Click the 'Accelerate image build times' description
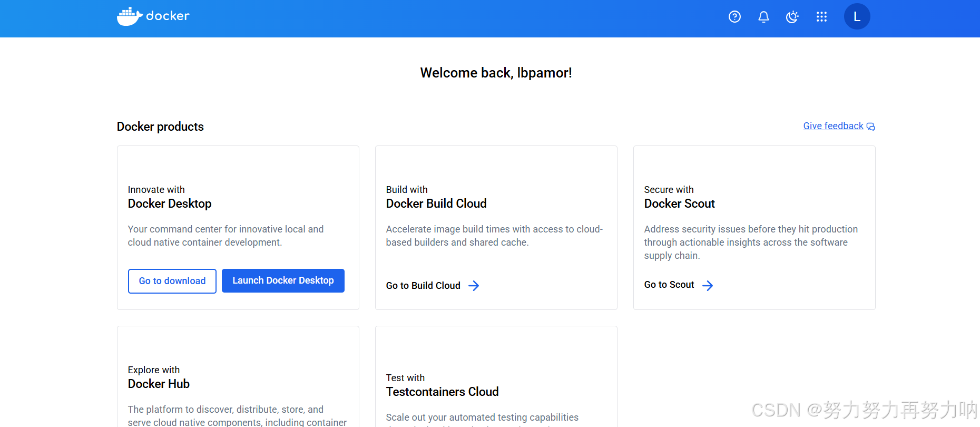Screen dimensions: 980x427 coord(494,236)
